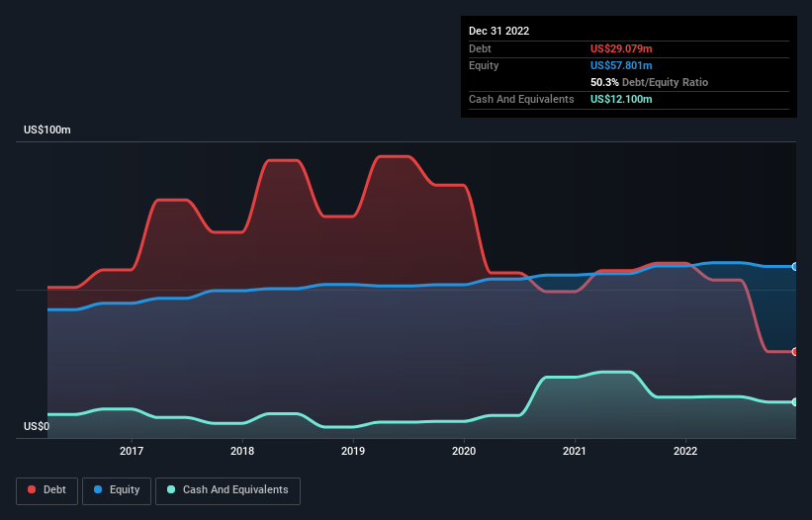
Task: Click the 2018 x-axis label
Action: tap(242, 451)
